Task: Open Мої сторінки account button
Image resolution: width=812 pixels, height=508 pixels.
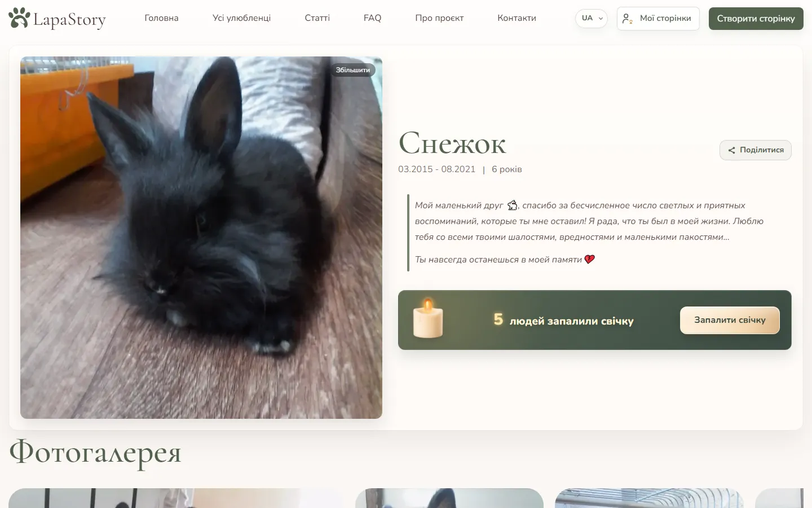Action: (658, 19)
